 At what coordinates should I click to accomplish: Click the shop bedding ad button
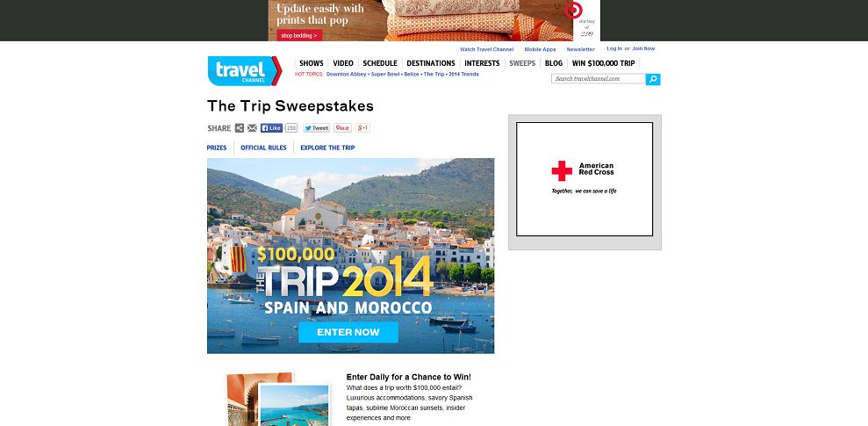coord(299,35)
